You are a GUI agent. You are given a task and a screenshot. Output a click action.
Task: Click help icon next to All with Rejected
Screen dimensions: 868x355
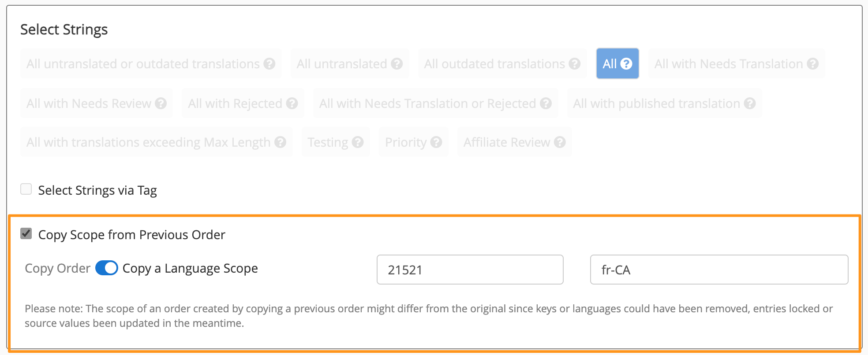tap(292, 104)
